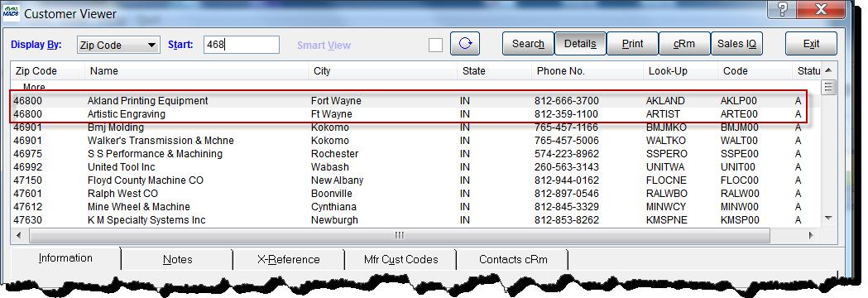The image size is (868, 298).
Task: Toggle the checkbox beside Smart View
Action: (436, 45)
